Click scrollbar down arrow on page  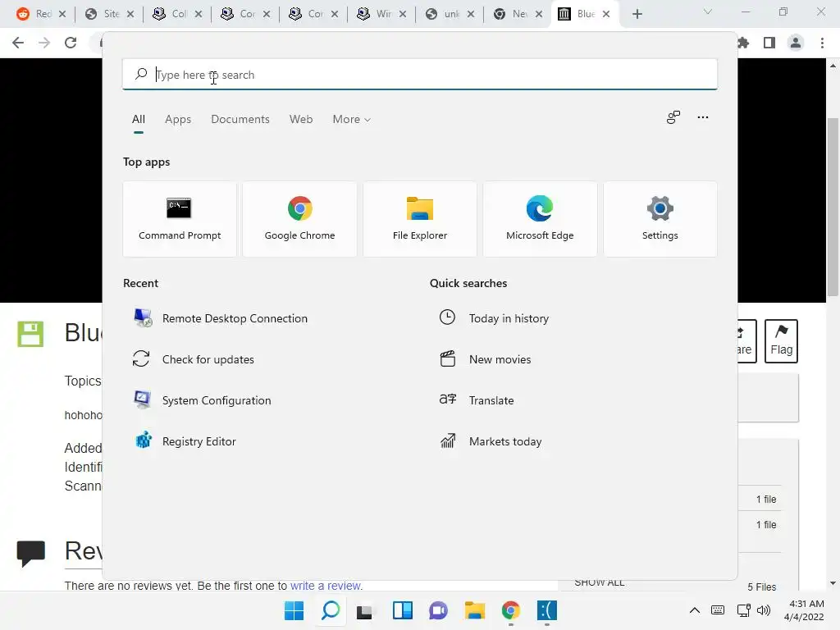(833, 583)
